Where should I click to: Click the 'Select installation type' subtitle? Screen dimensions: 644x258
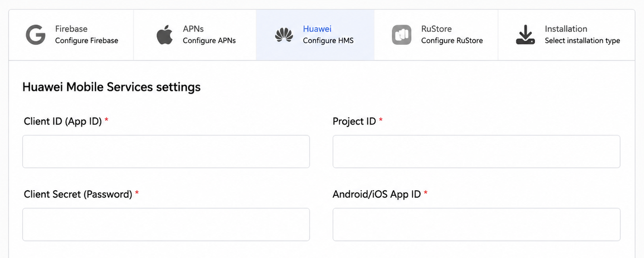tap(582, 41)
